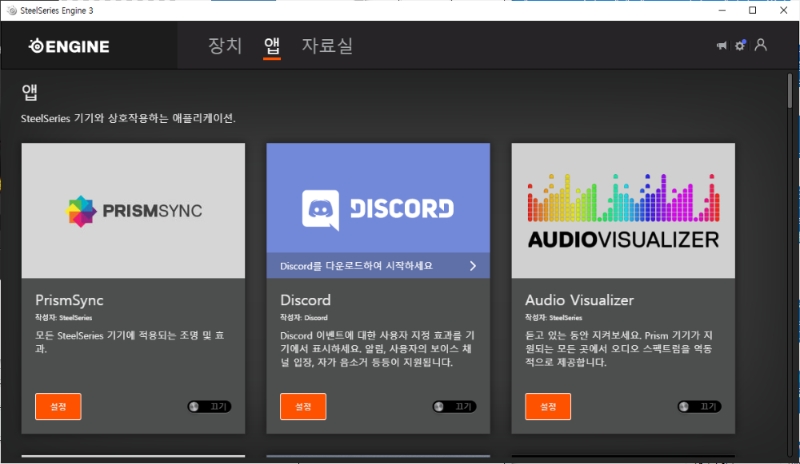Toggle the PrismSync on/off switch

pos(209,407)
